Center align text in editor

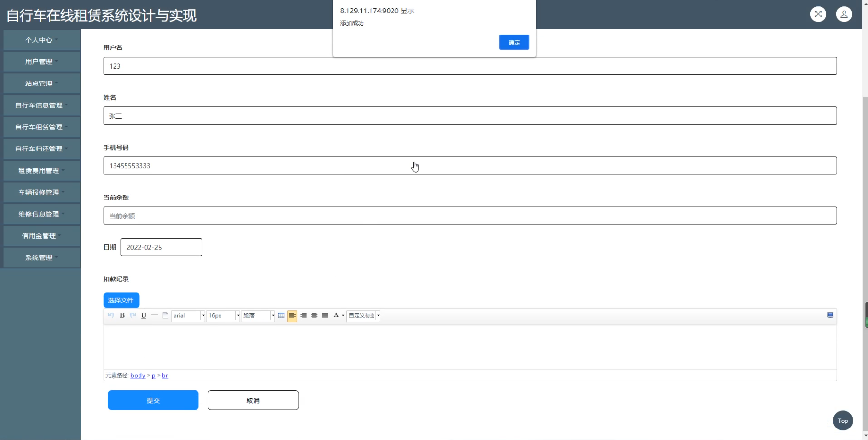(314, 315)
